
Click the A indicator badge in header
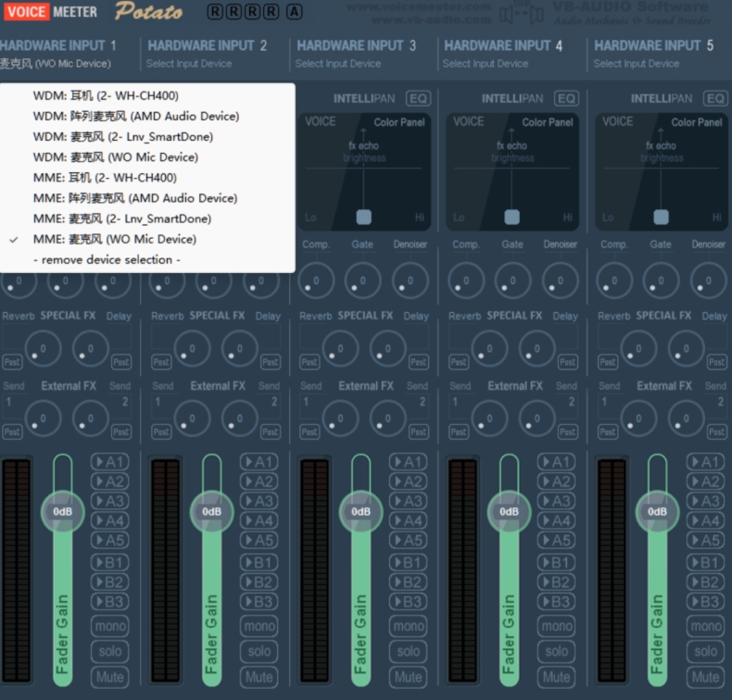tap(295, 12)
